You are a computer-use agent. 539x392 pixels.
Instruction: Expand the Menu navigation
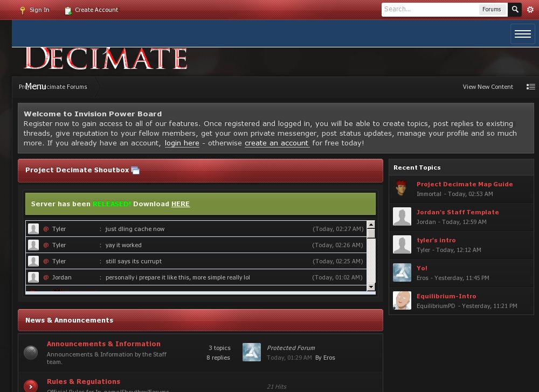tap(35, 86)
